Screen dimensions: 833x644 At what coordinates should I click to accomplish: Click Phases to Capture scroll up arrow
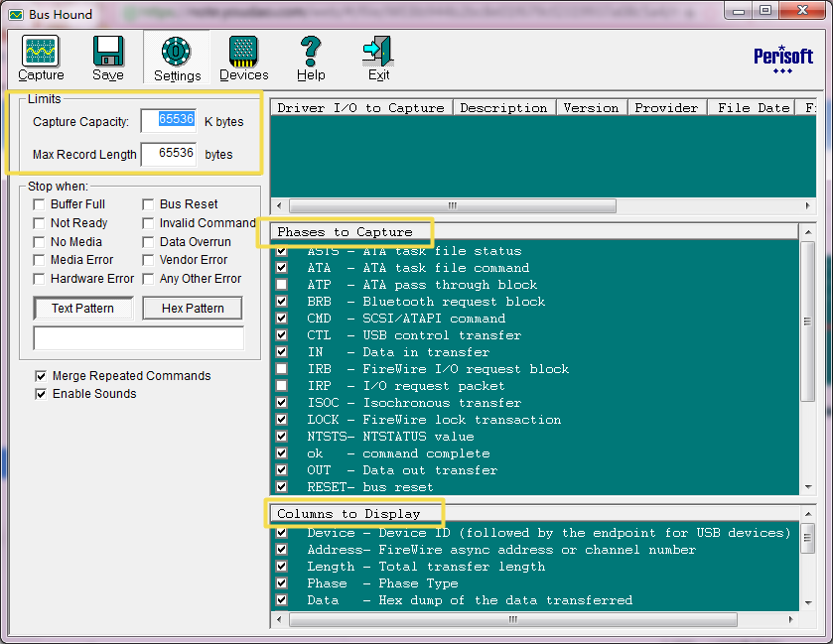tap(808, 232)
